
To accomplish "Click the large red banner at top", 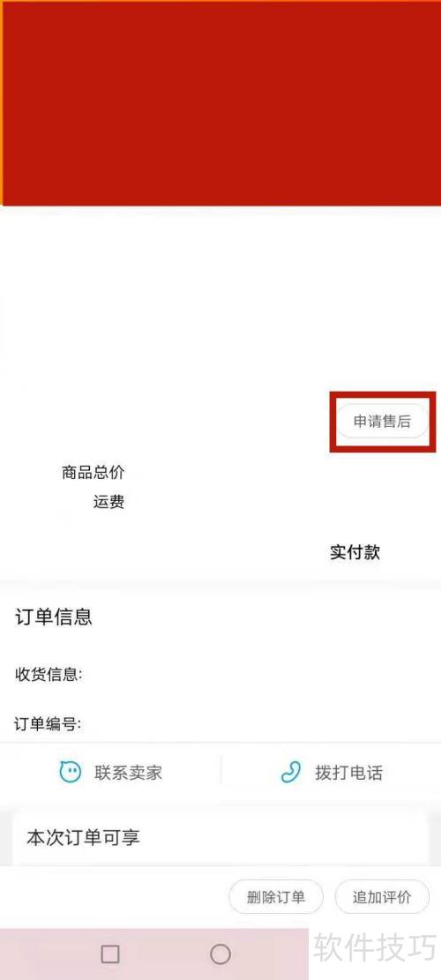I will (x=220, y=102).
